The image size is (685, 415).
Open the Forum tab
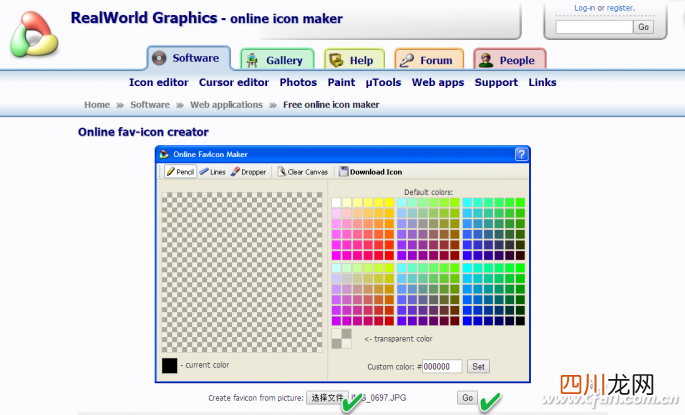(x=429, y=60)
